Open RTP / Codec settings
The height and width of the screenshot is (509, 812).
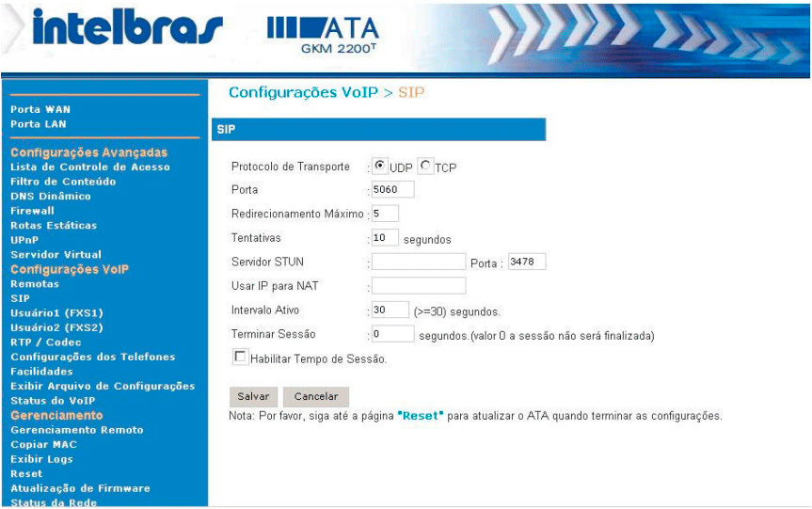tap(46, 342)
